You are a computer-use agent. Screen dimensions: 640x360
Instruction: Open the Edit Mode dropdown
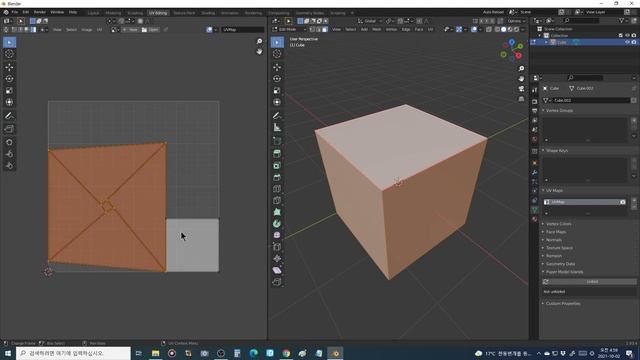point(289,29)
